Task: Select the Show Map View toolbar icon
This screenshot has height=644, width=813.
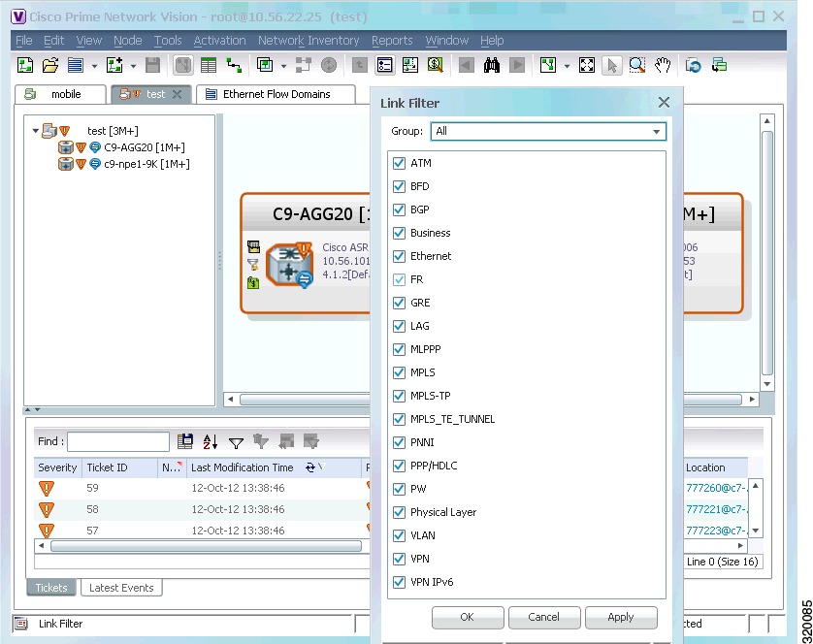Action: (x=183, y=65)
